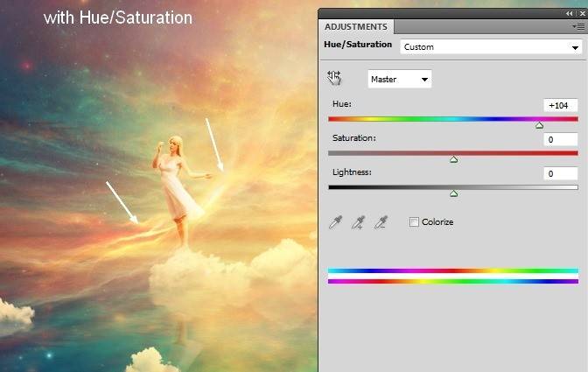
Task: Open the Hue/Saturation preset dropdown showing Custom
Action: point(487,47)
